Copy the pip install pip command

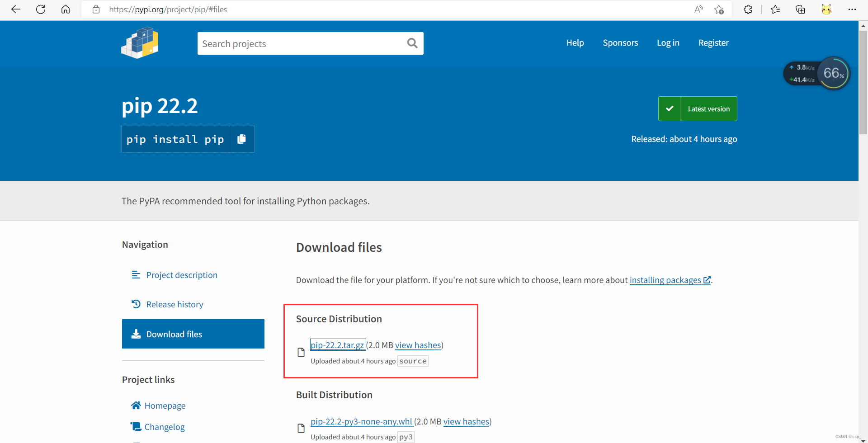tap(241, 139)
